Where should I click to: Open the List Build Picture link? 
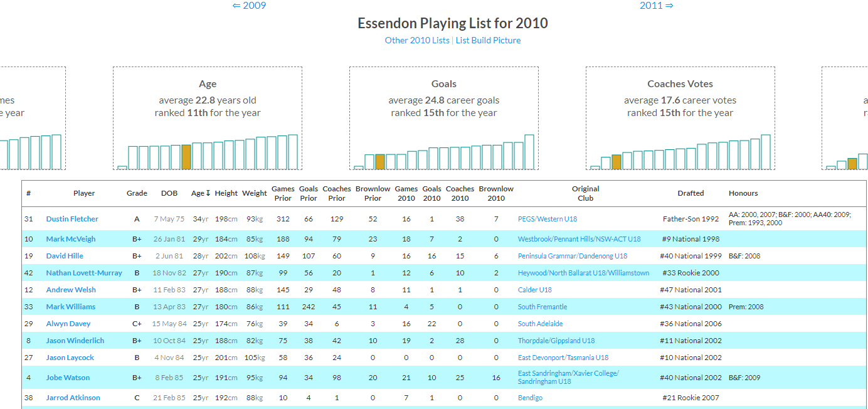[488, 40]
